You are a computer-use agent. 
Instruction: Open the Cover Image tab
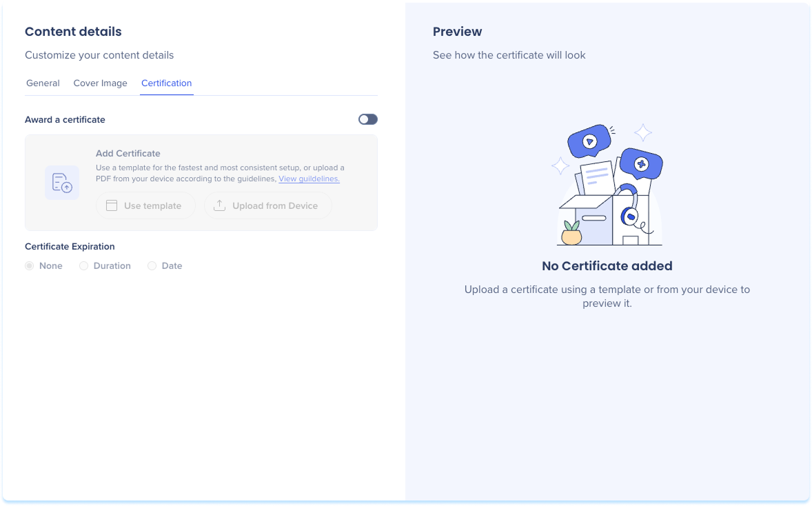pos(101,83)
